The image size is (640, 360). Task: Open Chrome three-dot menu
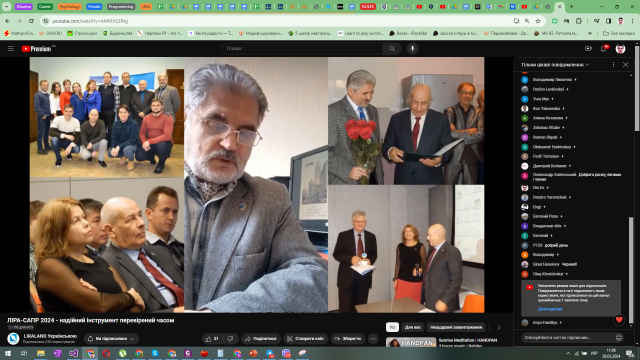coord(633,21)
